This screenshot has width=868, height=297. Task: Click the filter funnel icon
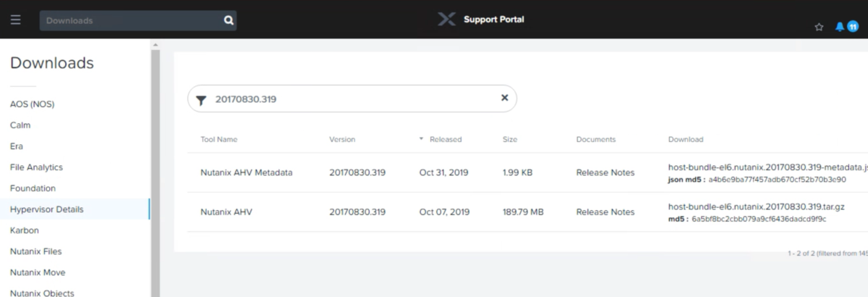(x=201, y=99)
